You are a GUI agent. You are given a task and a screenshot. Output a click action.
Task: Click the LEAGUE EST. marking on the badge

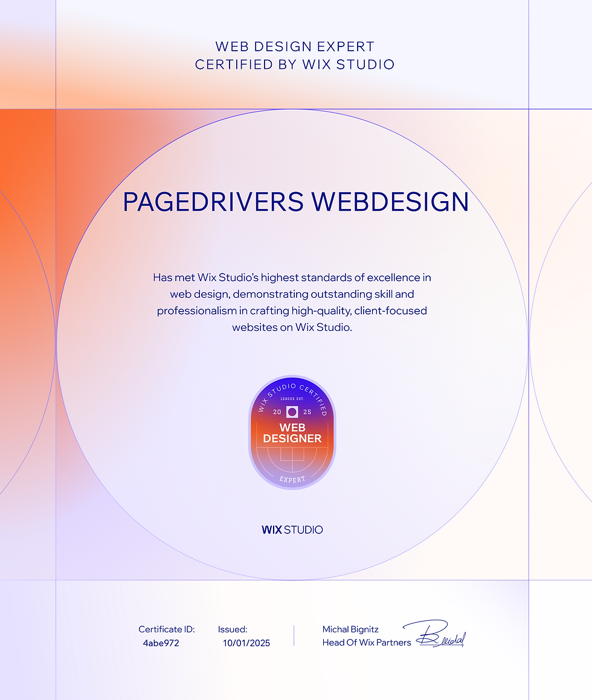(x=292, y=399)
